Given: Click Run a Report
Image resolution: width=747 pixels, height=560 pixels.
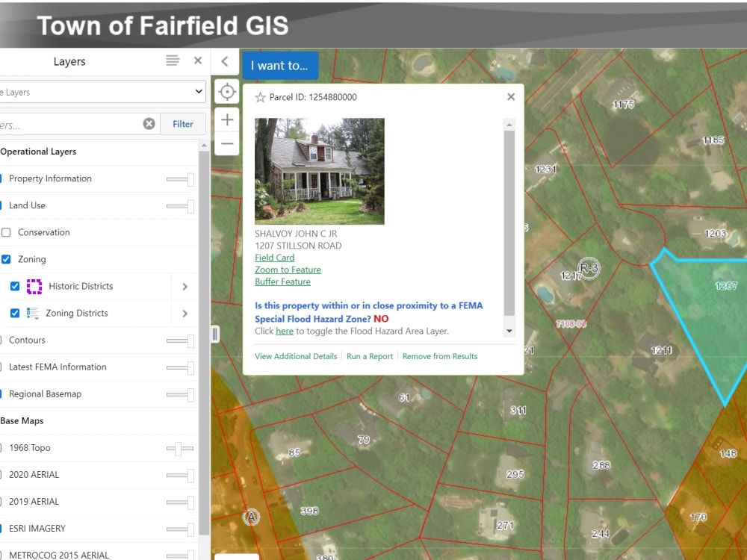Looking at the screenshot, I should click(370, 356).
